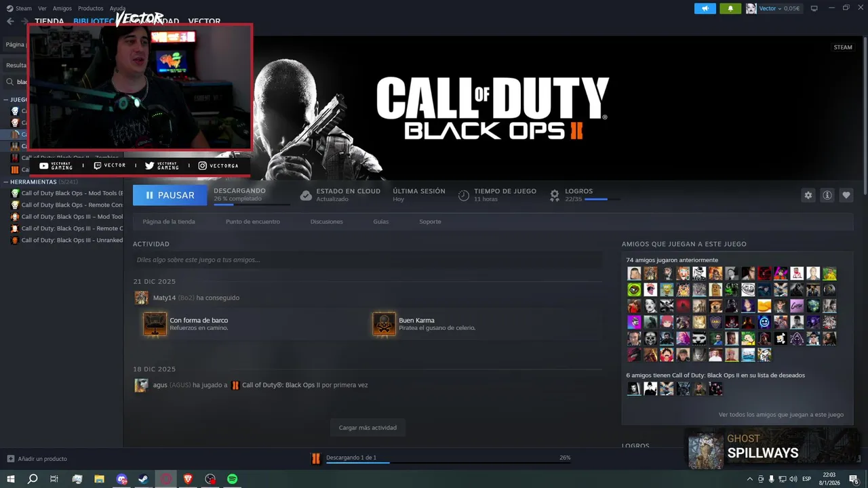Click the activity comment input field
This screenshot has width=868, height=488.
point(367,260)
